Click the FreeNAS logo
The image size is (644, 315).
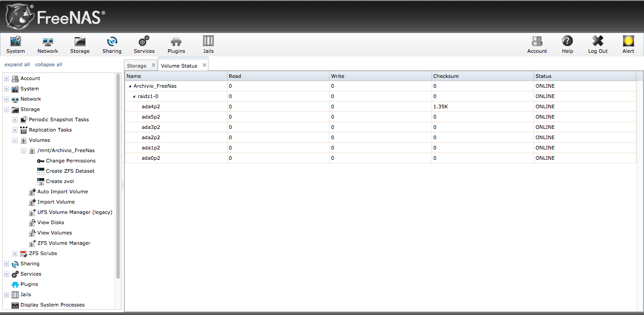tap(55, 17)
